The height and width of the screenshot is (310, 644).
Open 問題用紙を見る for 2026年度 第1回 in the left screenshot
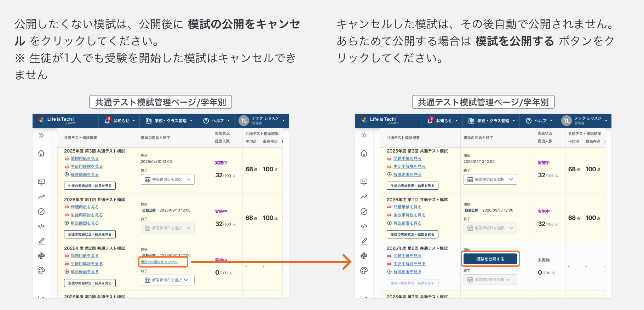tap(85, 207)
